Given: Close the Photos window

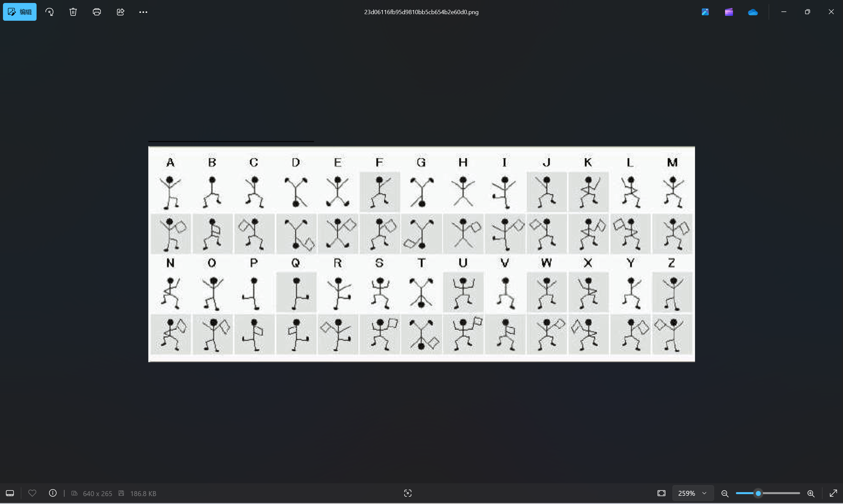Looking at the screenshot, I should click(x=831, y=12).
